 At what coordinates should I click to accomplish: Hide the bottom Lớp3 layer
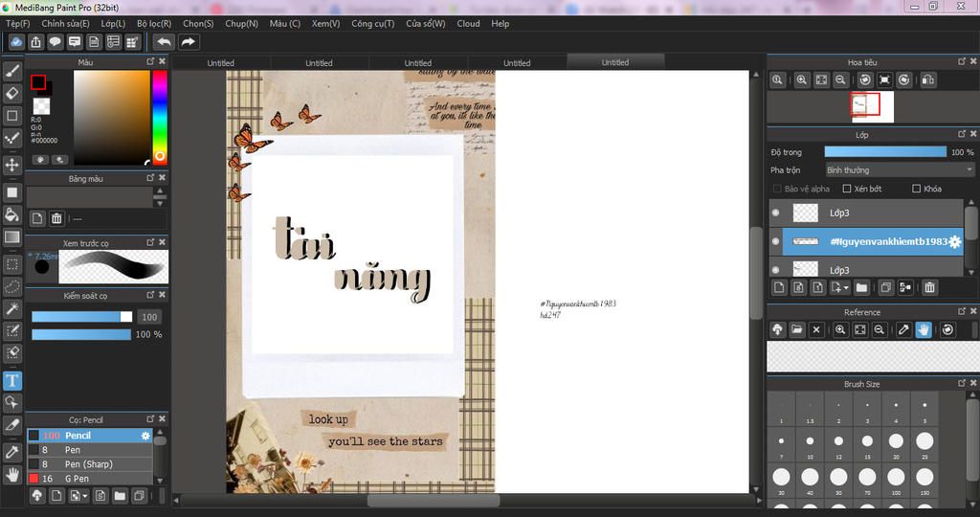click(775, 270)
